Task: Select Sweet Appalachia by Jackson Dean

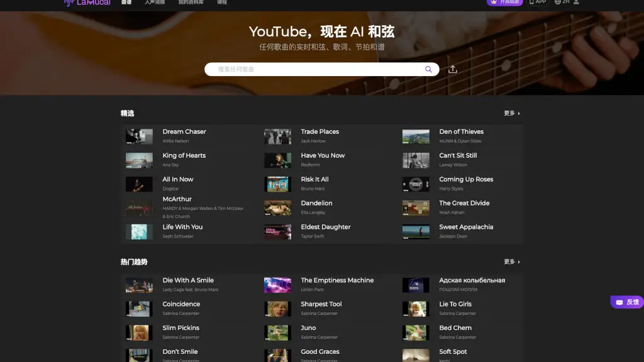Action: coord(466,227)
